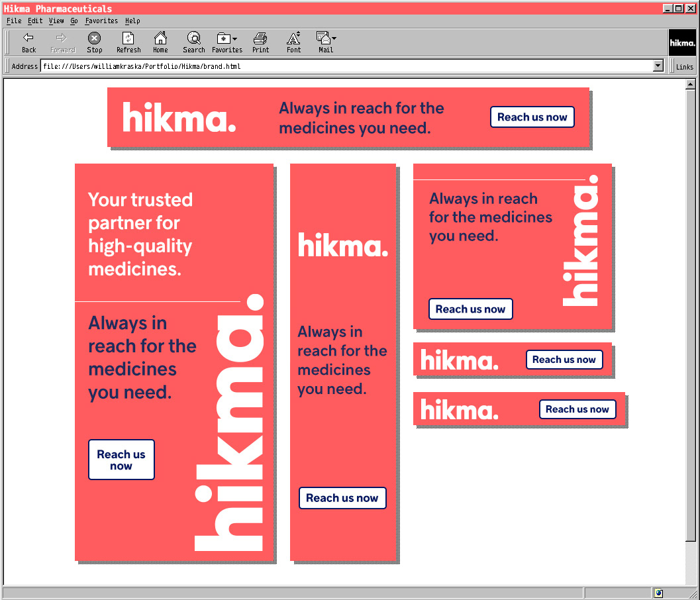
Task: Close the browser window
Action: 690,8
